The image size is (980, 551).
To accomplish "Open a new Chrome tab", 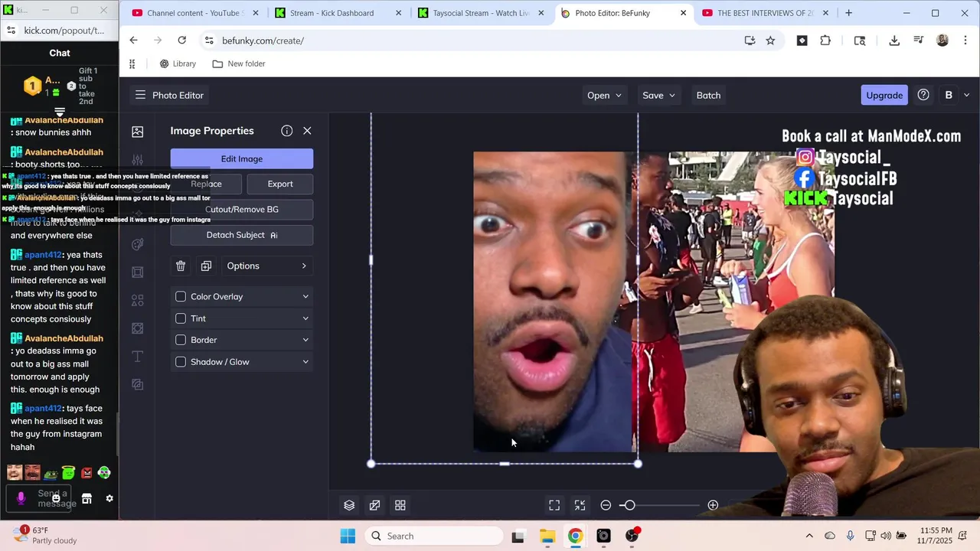I will pos(848,13).
